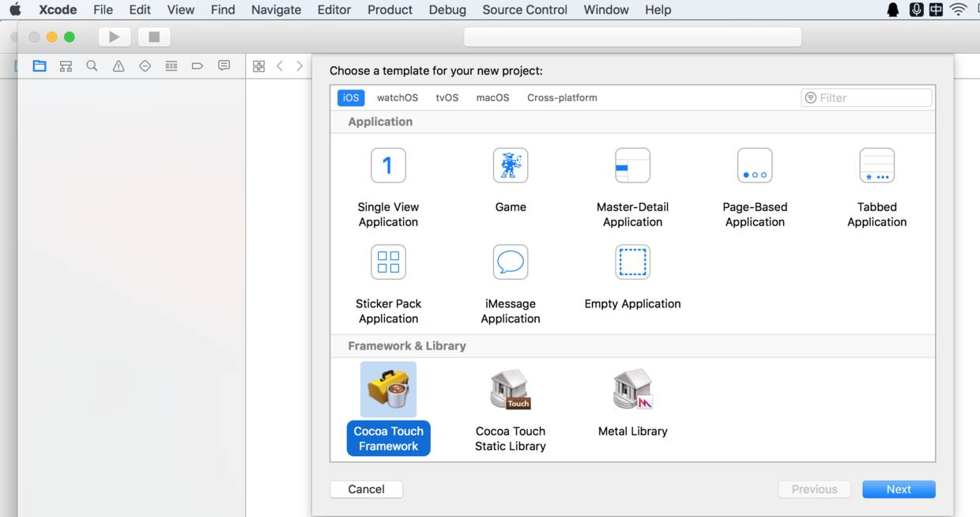Show the Symbol navigator

coord(66,66)
